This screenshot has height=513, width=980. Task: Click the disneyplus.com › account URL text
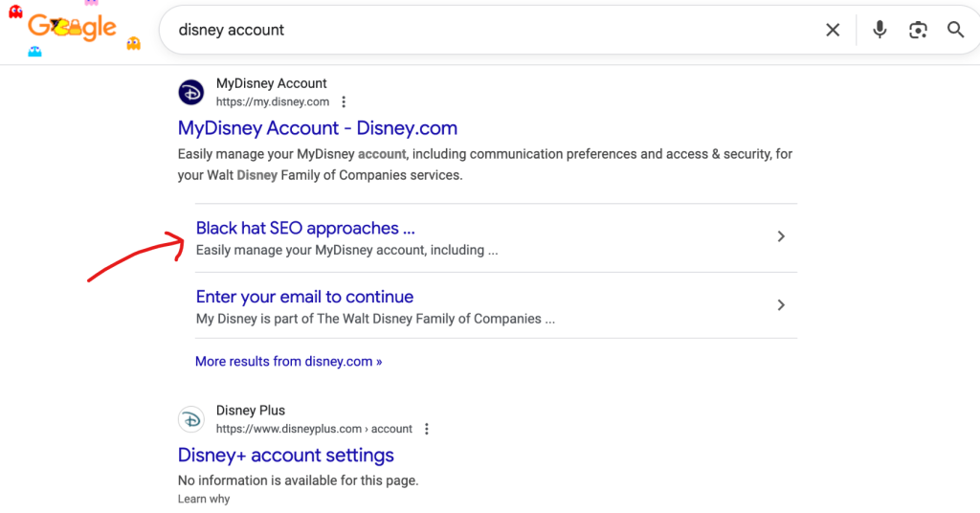(314, 429)
